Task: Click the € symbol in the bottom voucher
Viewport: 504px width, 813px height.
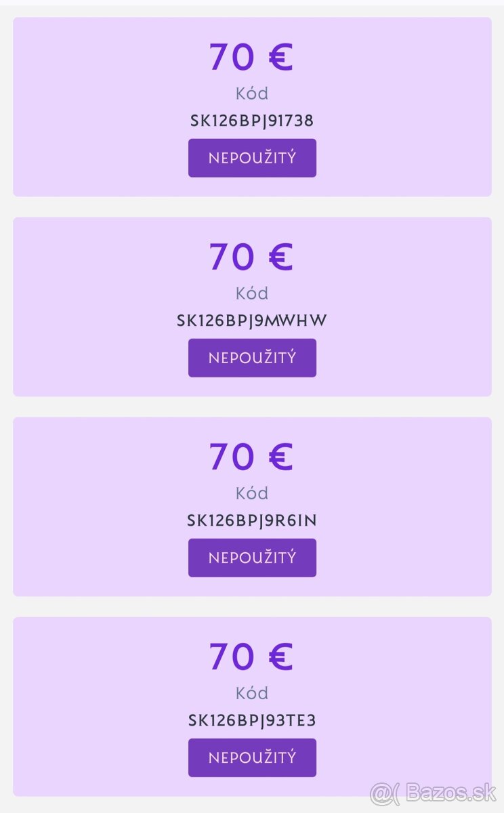Action: tap(280, 656)
